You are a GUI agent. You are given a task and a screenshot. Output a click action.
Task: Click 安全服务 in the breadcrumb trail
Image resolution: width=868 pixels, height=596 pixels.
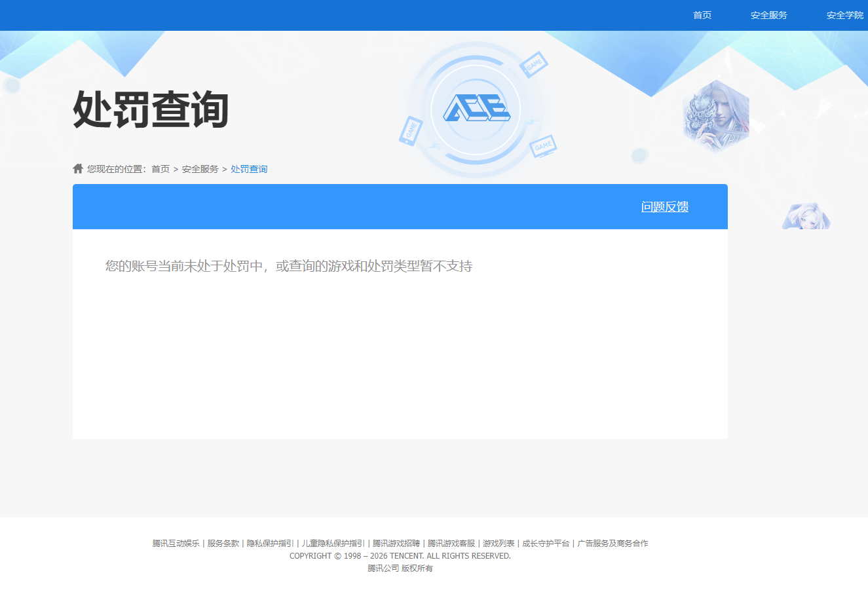click(198, 168)
